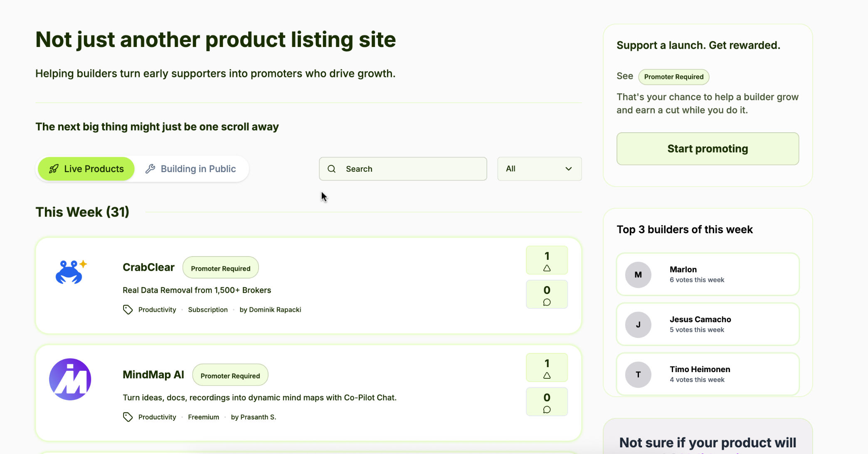Image resolution: width=868 pixels, height=454 pixels.
Task: Click 'The next big thing' subheading
Action: (157, 127)
